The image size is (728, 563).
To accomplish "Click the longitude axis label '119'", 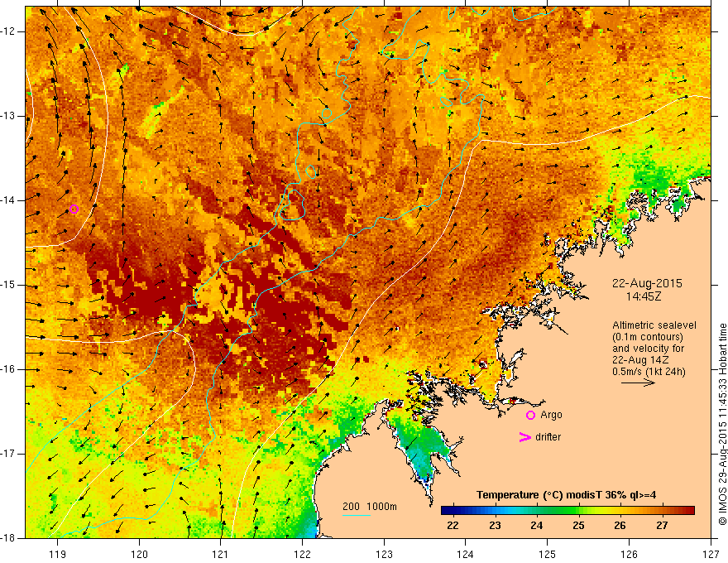I will pyautogui.click(x=57, y=554).
